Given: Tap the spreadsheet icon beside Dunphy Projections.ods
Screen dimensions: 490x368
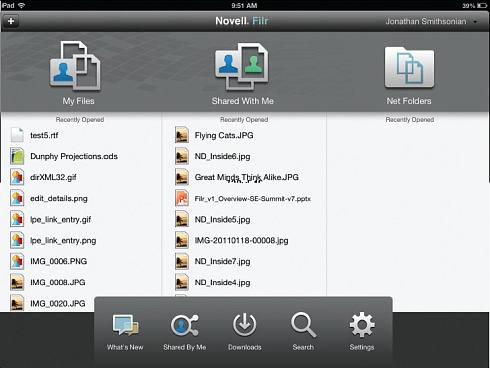Looking at the screenshot, I should coord(17,156).
